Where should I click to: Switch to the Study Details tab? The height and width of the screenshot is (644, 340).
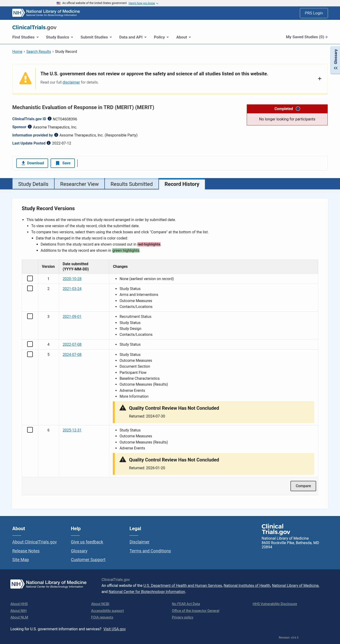(x=33, y=184)
